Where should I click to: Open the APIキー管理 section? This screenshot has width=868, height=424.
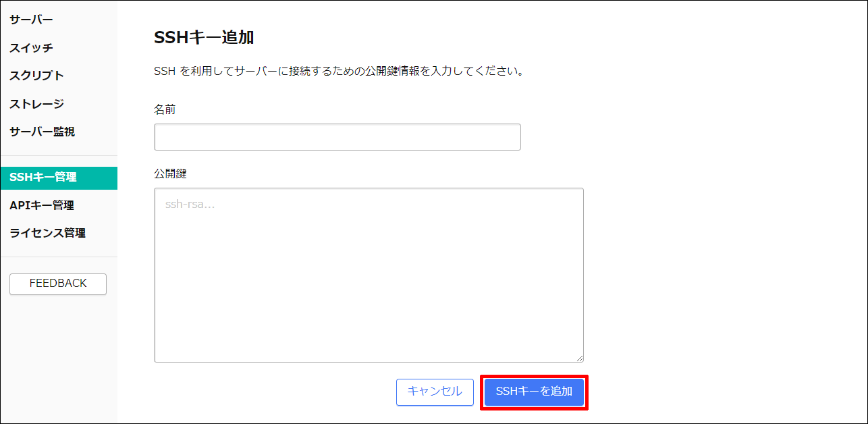[39, 205]
